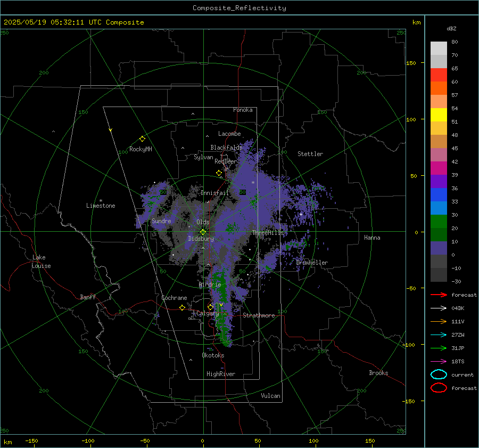Click the Calgary city label
The width and height of the screenshot is (479, 448).
coord(208,313)
